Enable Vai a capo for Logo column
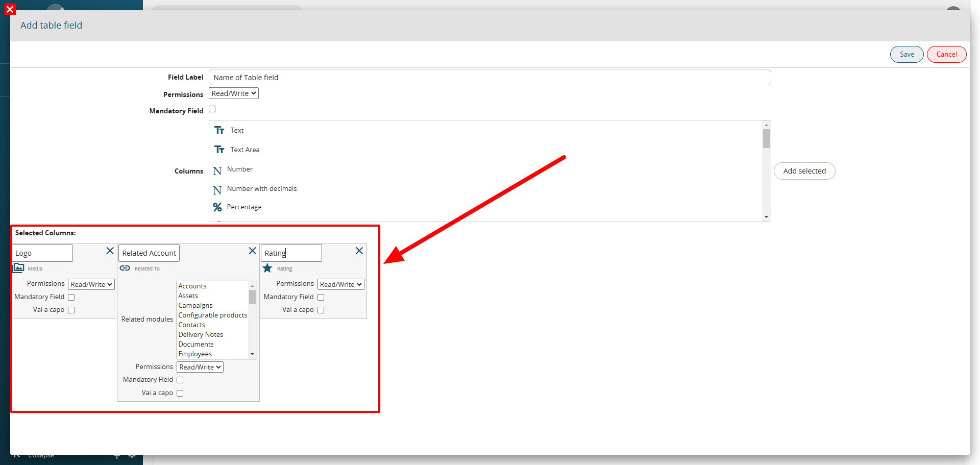Viewport: 980px width, 465px height. [71, 310]
